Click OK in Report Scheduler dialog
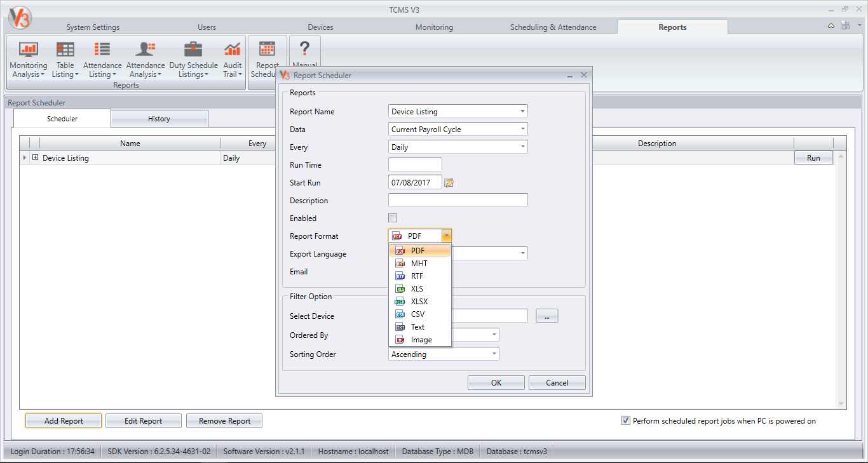868x463 pixels. 496,382
